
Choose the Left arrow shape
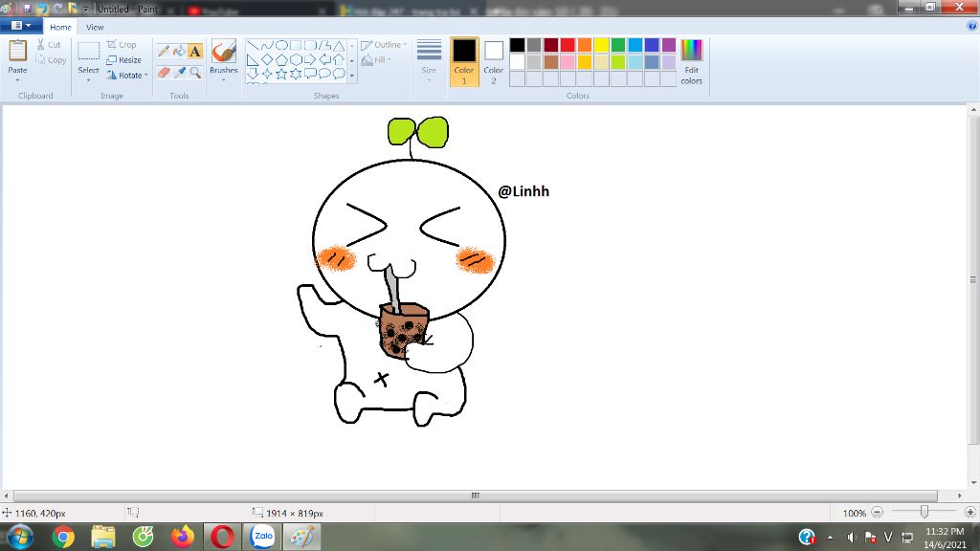(324, 60)
